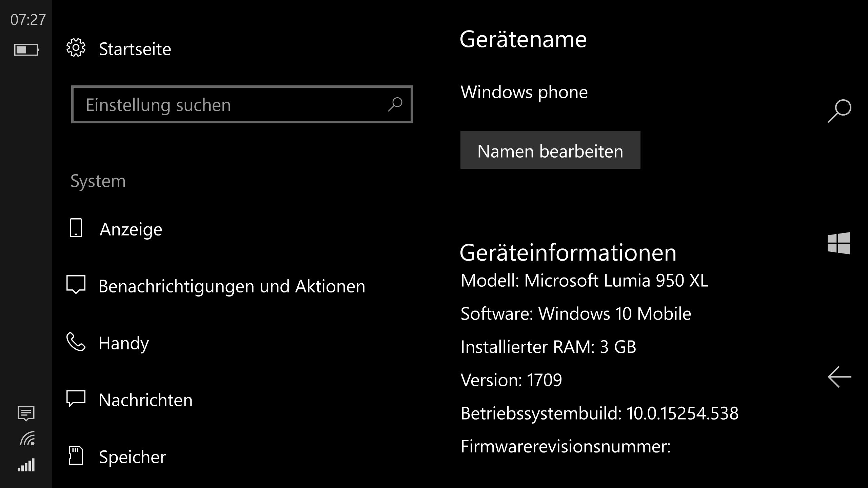
Task: Tap the 07:27 clock in status bar
Action: coord(28,20)
